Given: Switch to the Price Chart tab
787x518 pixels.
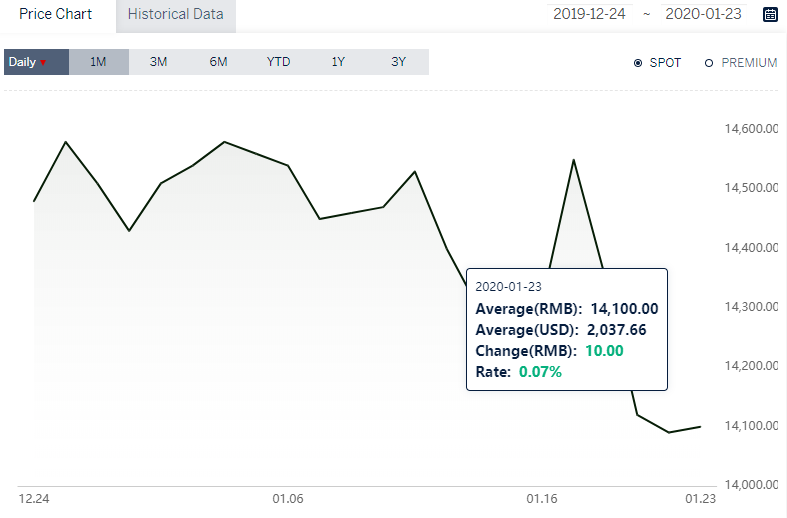Looking at the screenshot, I should pos(56,14).
